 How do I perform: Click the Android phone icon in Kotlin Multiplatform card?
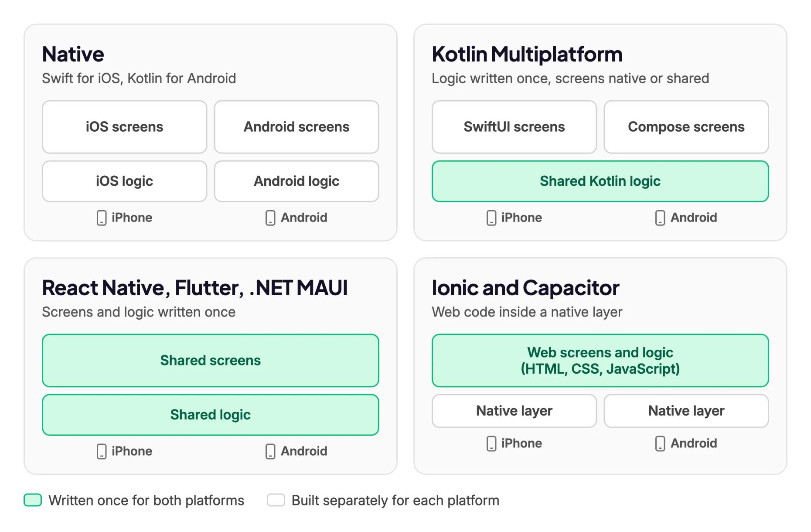[660, 218]
